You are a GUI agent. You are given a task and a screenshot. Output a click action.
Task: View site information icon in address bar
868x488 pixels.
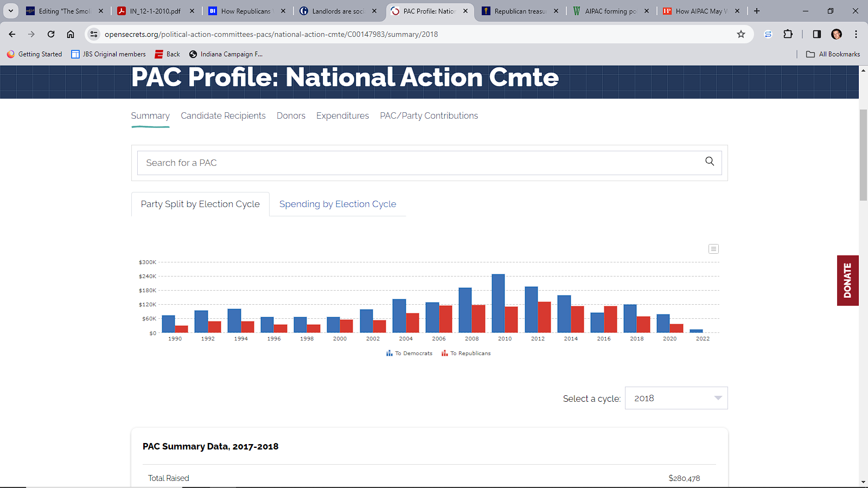(94, 34)
